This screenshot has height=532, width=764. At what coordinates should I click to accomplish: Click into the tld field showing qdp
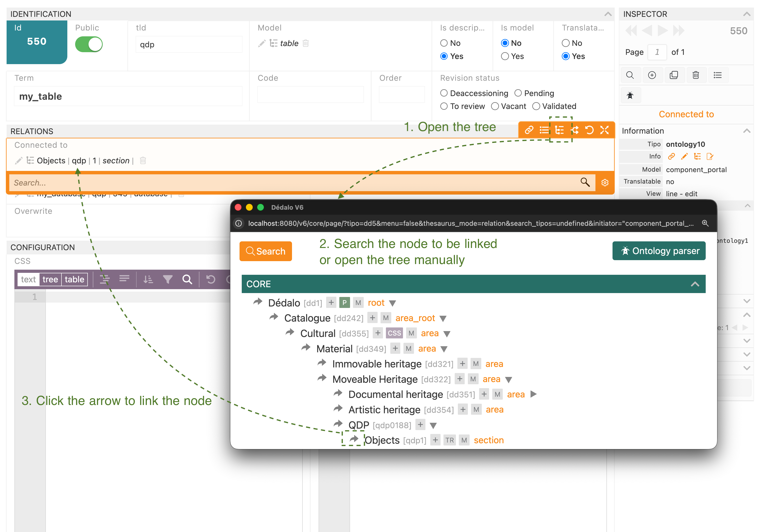[x=189, y=45]
